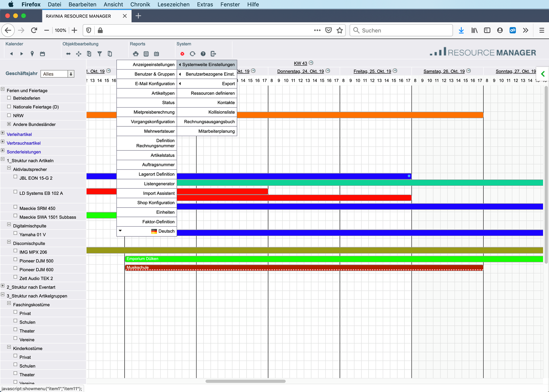Click the printer icon under Reports
Viewport: 549px width, 392px height.
pos(136,54)
